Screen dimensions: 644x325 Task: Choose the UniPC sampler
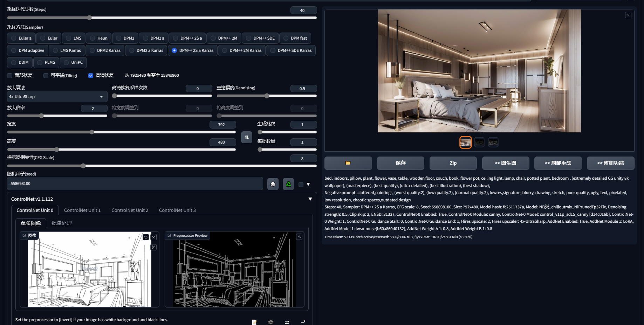pyautogui.click(x=73, y=62)
